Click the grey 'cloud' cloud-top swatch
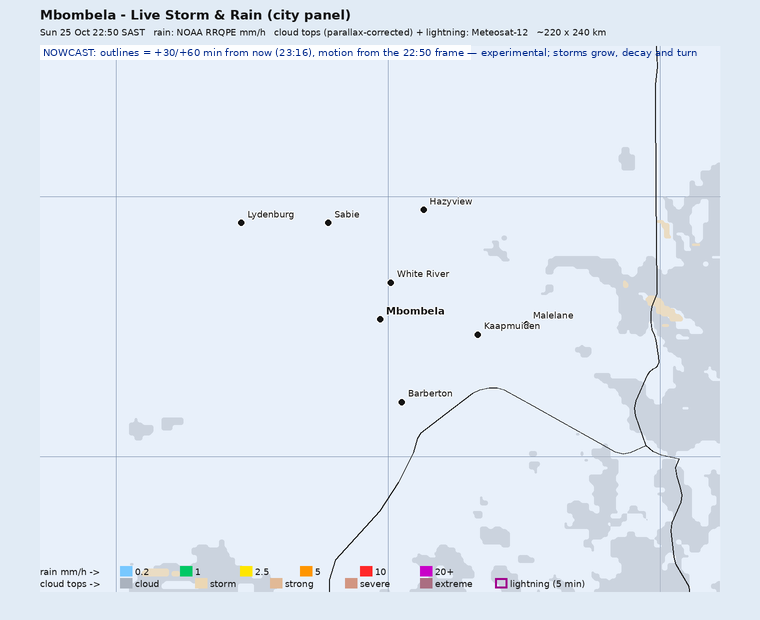 click(x=126, y=583)
